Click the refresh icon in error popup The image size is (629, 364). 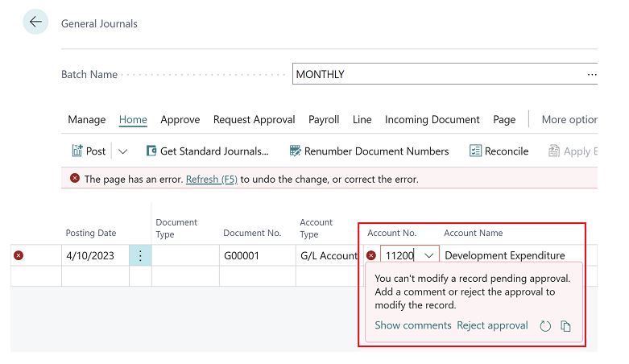(545, 326)
